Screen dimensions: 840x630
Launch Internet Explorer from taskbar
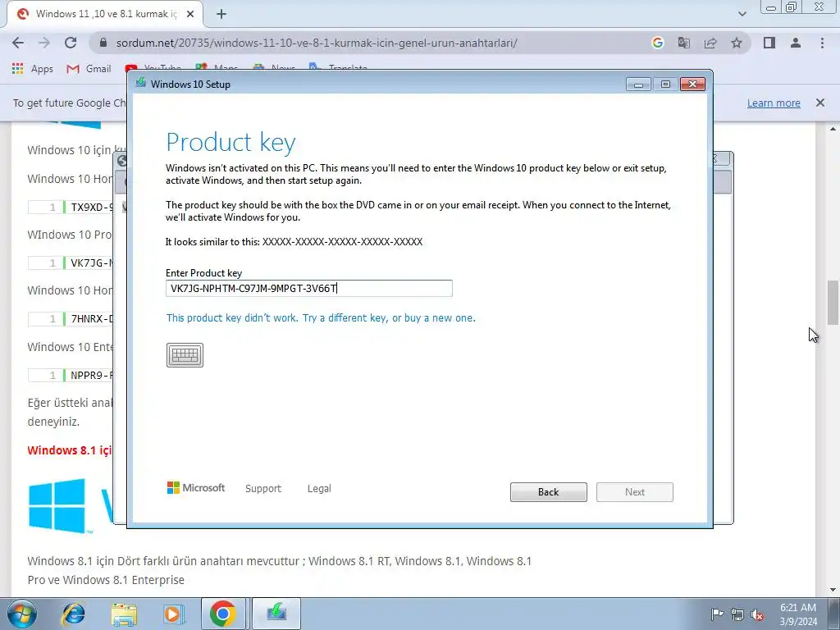click(x=73, y=614)
